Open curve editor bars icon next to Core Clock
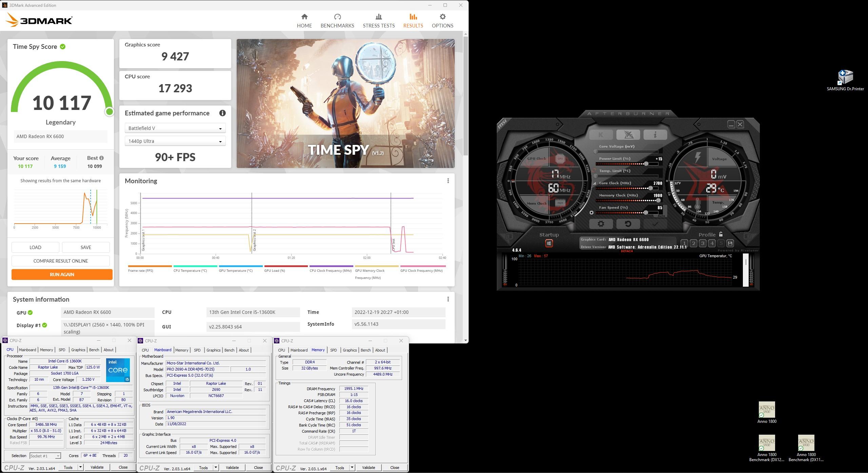Image resolution: width=868 pixels, height=473 pixels. (594, 183)
